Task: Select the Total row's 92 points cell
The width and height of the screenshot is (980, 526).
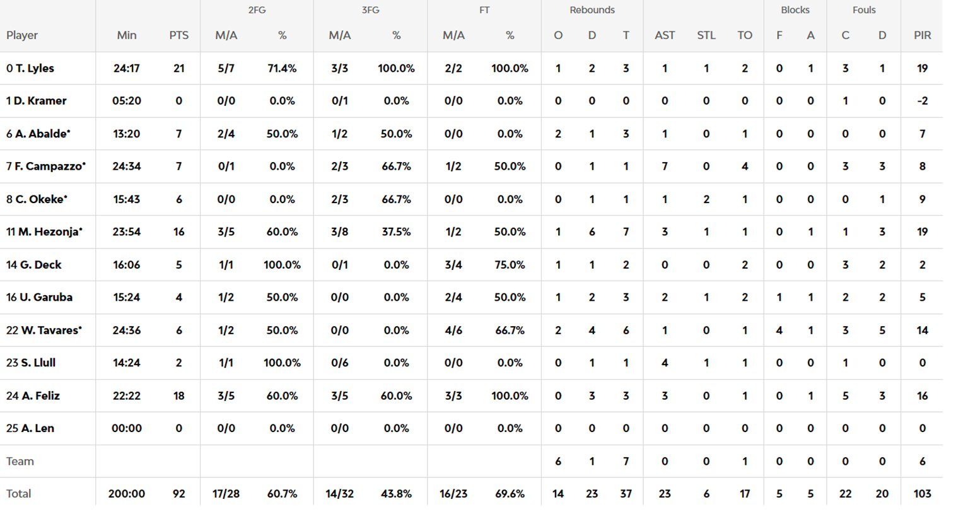Action: 179,494
